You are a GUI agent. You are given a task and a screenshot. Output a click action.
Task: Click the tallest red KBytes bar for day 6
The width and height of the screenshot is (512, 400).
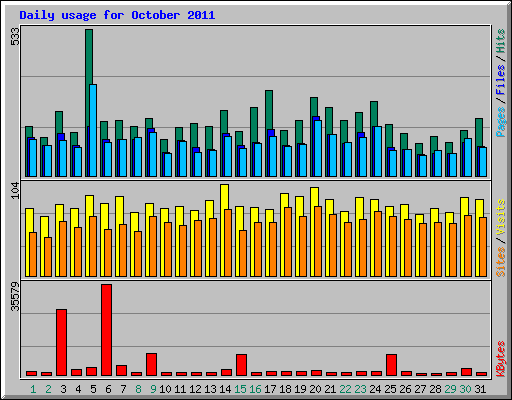click(107, 330)
